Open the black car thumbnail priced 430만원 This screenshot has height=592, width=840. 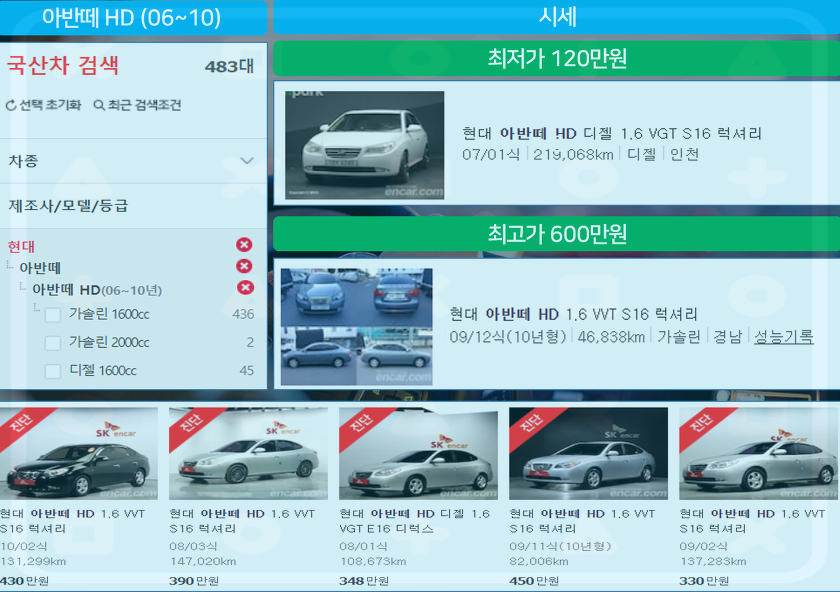click(79, 454)
